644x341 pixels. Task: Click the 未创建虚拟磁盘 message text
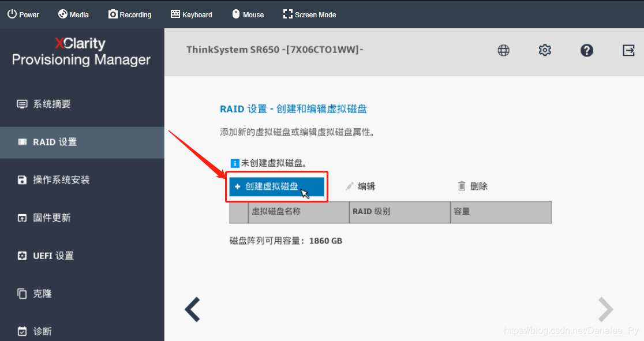tap(274, 163)
